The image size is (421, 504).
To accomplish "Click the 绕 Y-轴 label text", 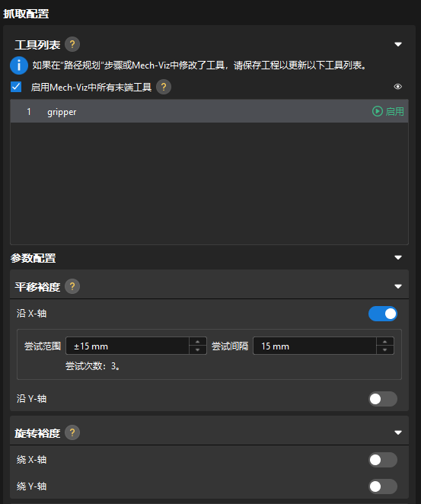I will click(31, 486).
